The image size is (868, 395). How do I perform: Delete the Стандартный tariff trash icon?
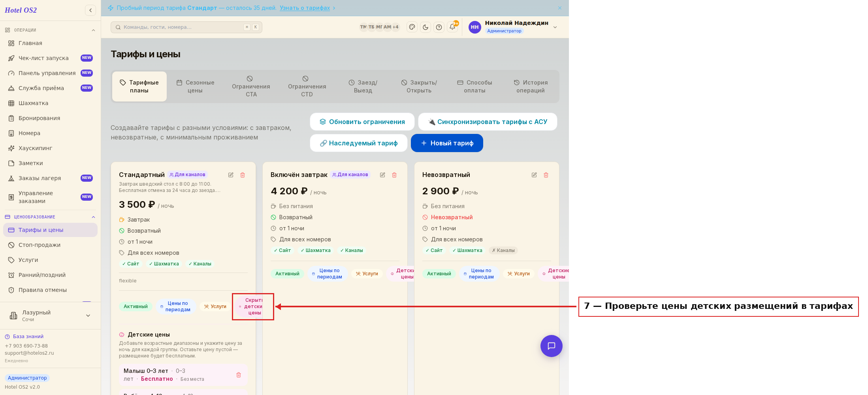pyautogui.click(x=243, y=175)
